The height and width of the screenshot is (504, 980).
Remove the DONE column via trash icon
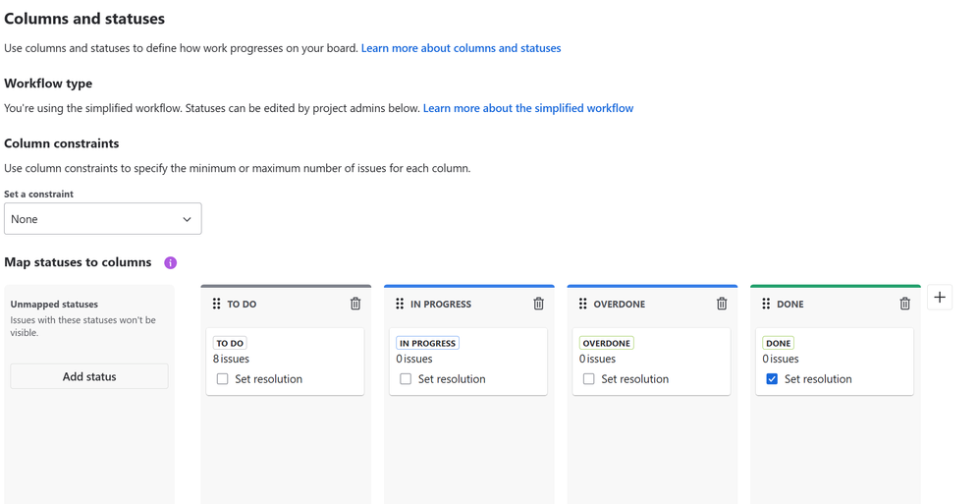904,304
